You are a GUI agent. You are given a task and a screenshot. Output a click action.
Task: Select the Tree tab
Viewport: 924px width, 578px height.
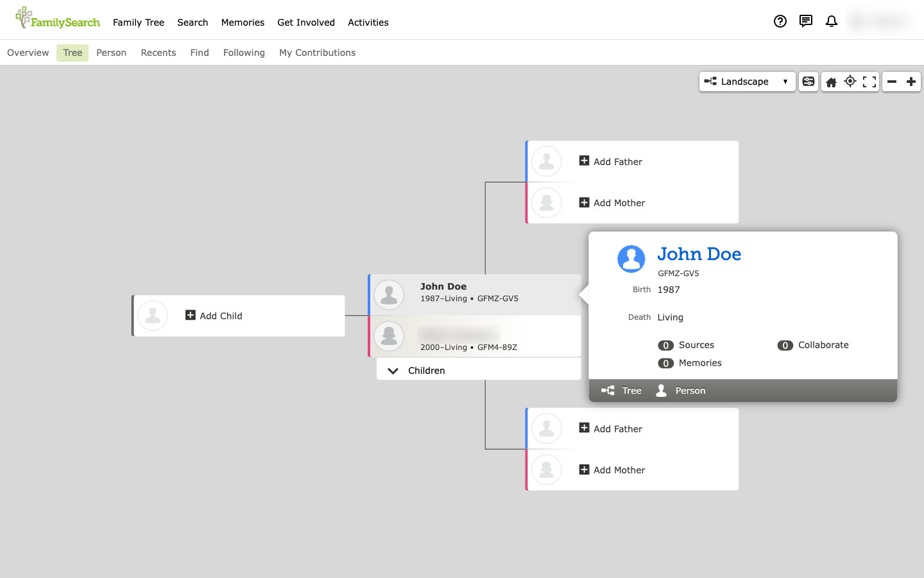[x=73, y=53]
